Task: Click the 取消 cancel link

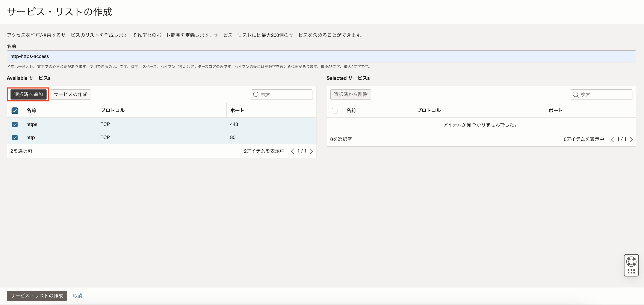Action: (x=77, y=296)
